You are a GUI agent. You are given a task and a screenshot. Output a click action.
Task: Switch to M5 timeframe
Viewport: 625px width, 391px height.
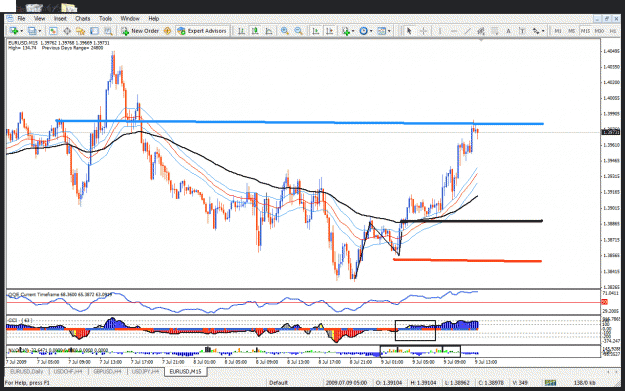click(x=572, y=31)
